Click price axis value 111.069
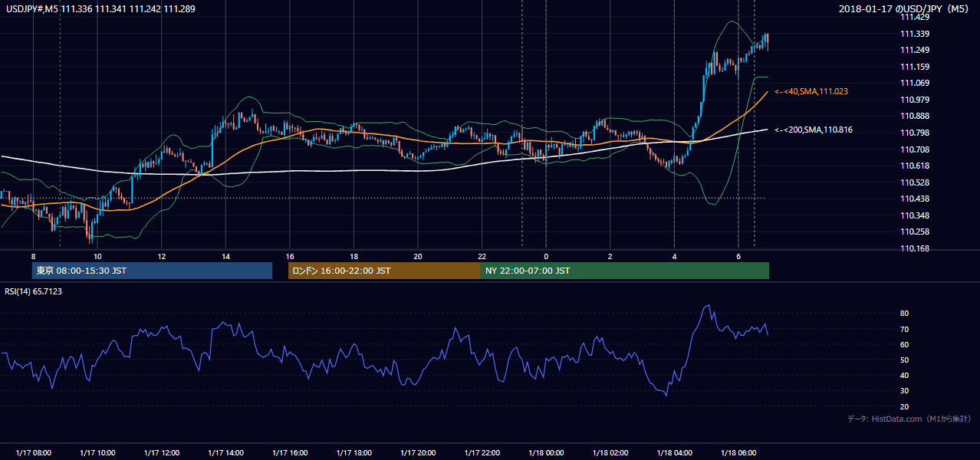 915,83
